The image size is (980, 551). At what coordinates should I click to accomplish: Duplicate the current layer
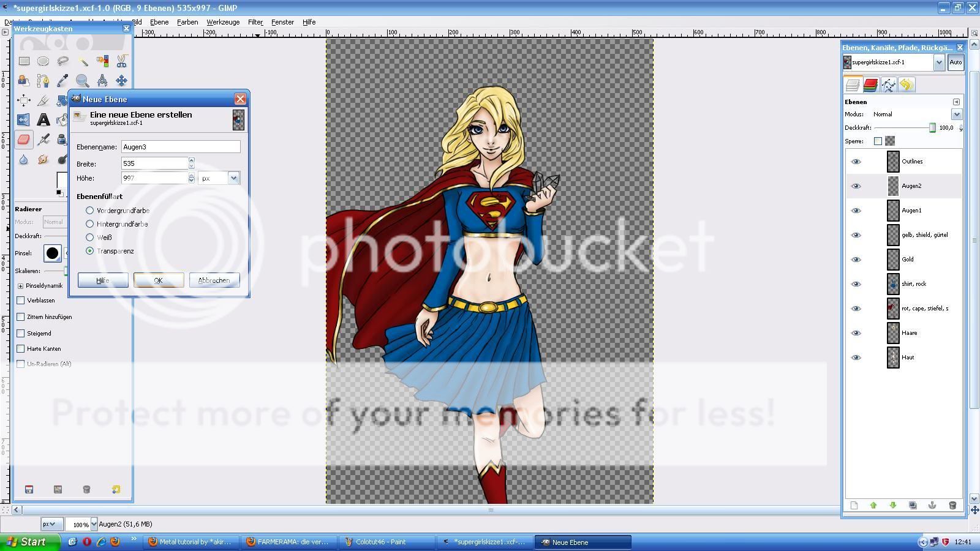[913, 505]
